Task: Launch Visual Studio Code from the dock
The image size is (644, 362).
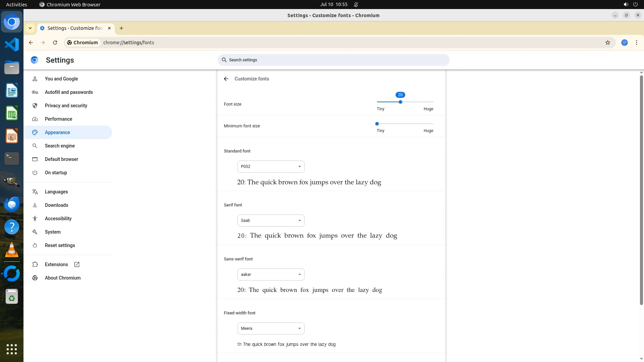Action: [x=12, y=45]
